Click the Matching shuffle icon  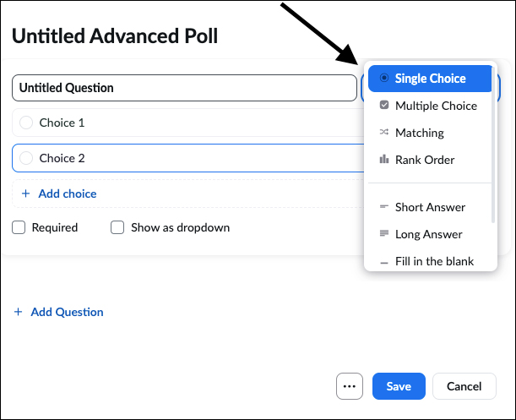tap(384, 133)
